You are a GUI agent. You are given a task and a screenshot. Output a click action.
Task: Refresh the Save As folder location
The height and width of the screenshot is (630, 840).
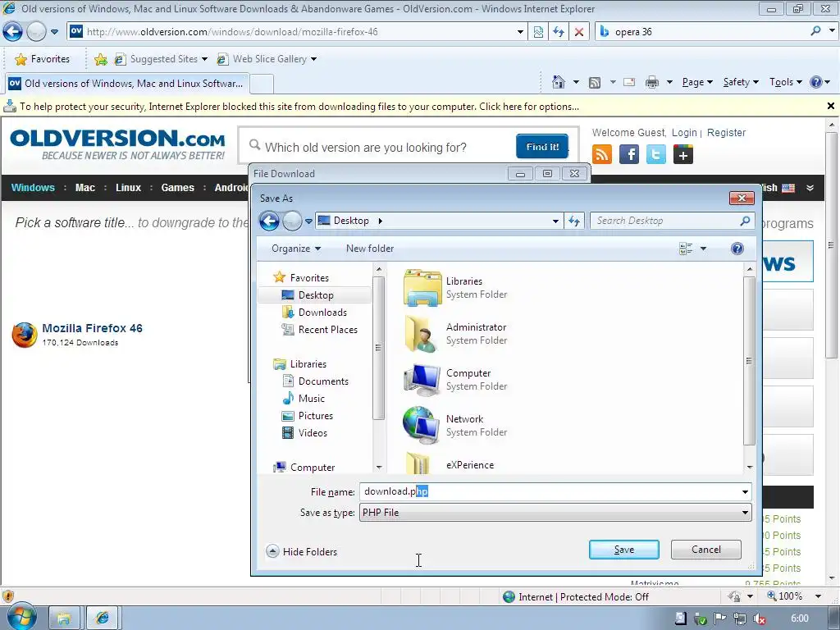coord(574,221)
